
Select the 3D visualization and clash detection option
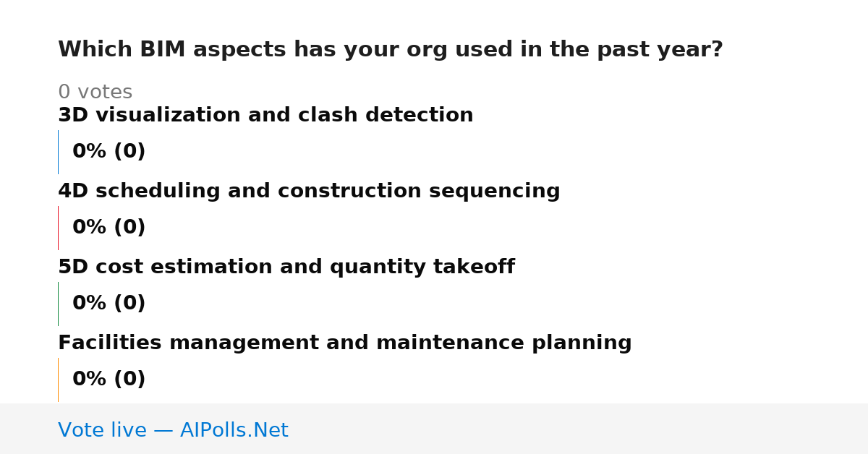coord(265,116)
